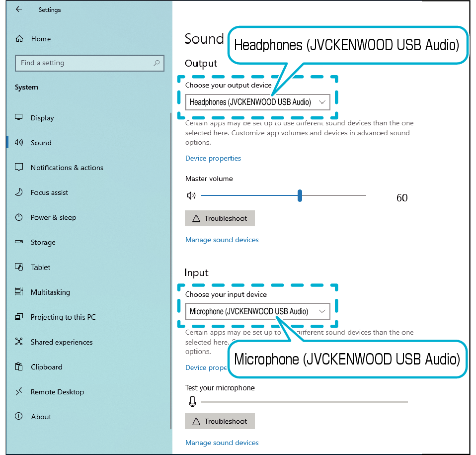The width and height of the screenshot is (476, 455).
Task: Click the back arrow in Settings header
Action: 19,9
